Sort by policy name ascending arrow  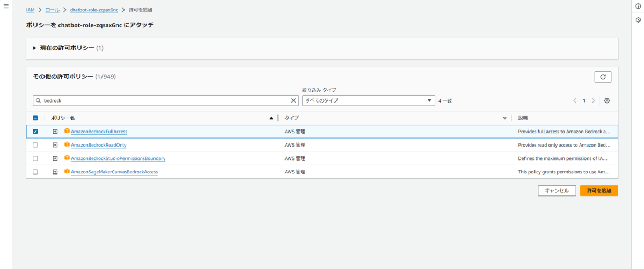click(272, 118)
